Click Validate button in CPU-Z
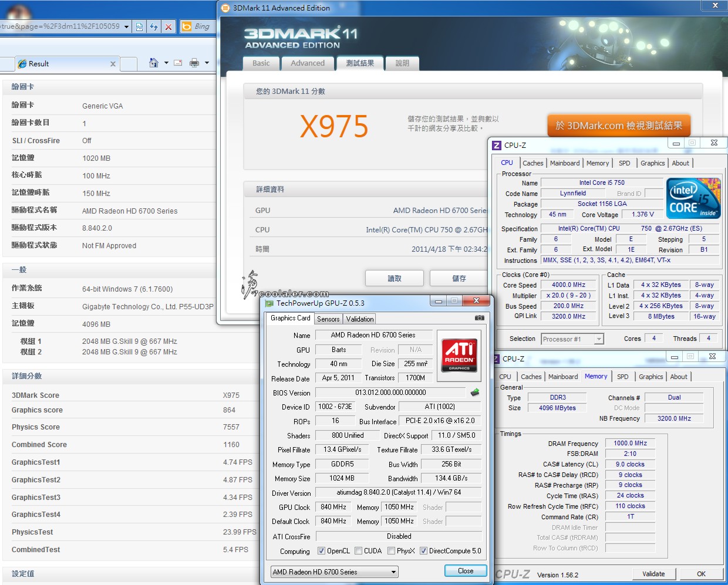 pos(653,574)
